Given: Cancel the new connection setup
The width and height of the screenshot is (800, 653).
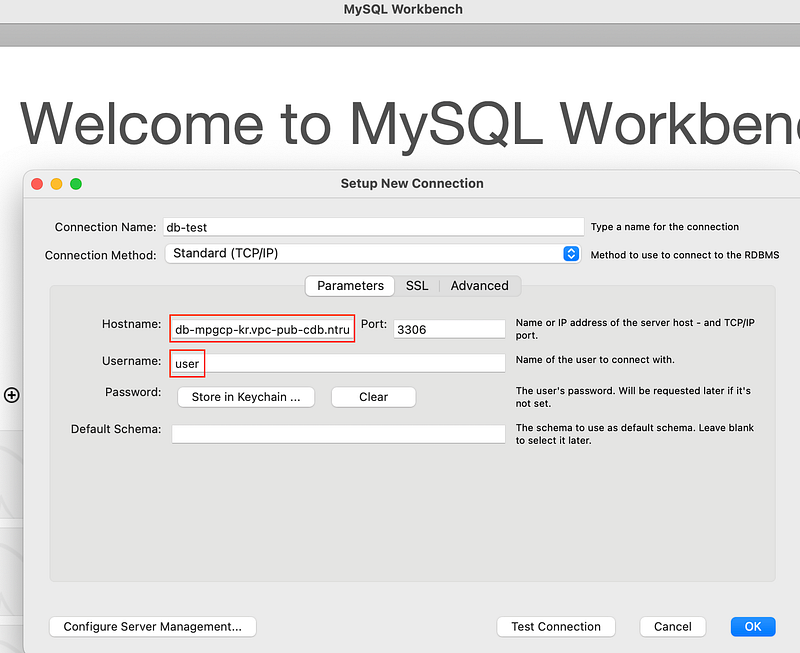Looking at the screenshot, I should pos(673,626).
